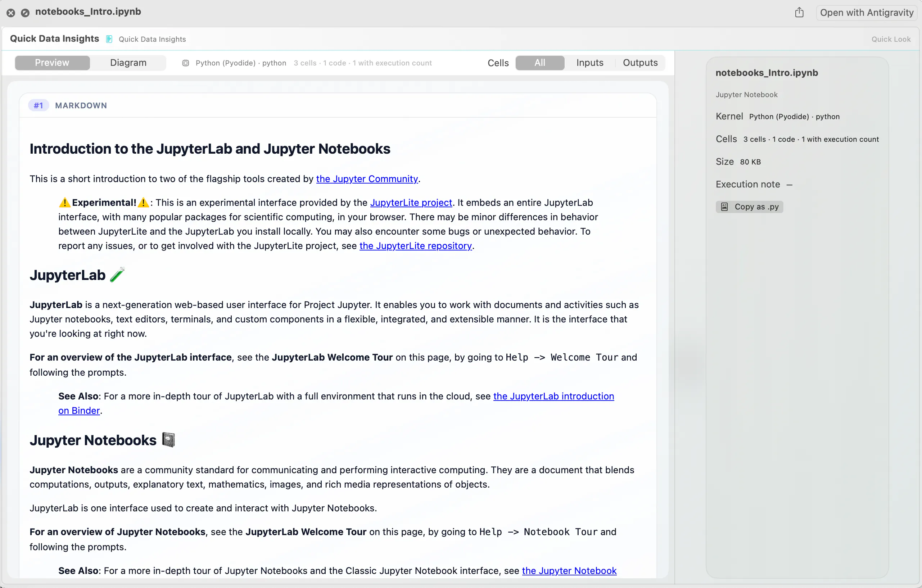Screen dimensions: 922x588
Task: Click the Copy as .py button
Action: coord(749,207)
